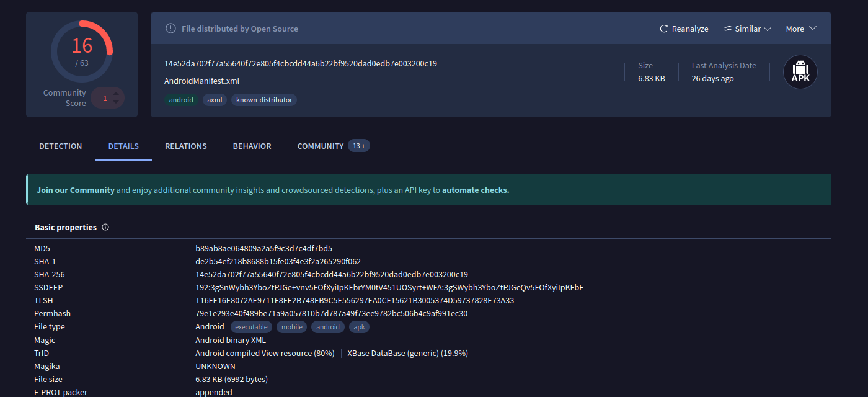Follow the Join our Community link
Image resolution: width=868 pixels, height=397 pixels.
76,190
